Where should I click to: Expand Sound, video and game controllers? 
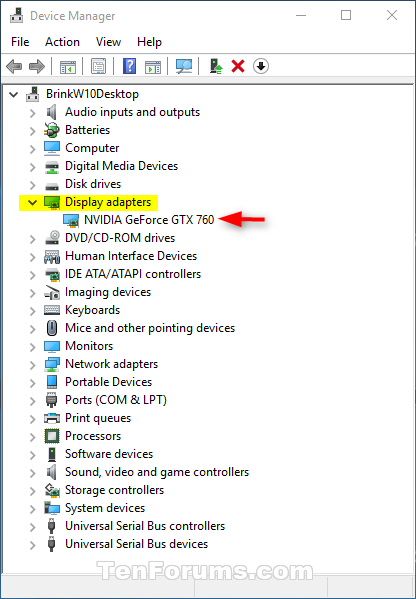[x=32, y=473]
